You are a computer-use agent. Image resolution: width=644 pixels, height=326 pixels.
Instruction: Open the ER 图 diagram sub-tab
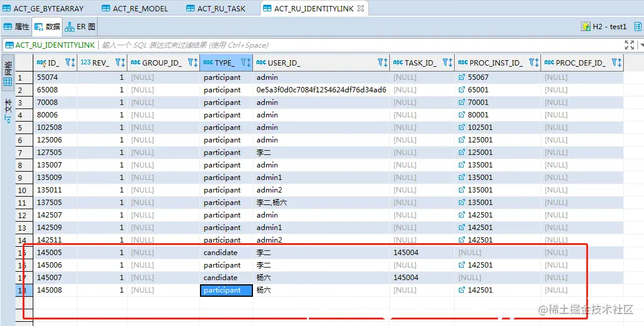pos(80,27)
